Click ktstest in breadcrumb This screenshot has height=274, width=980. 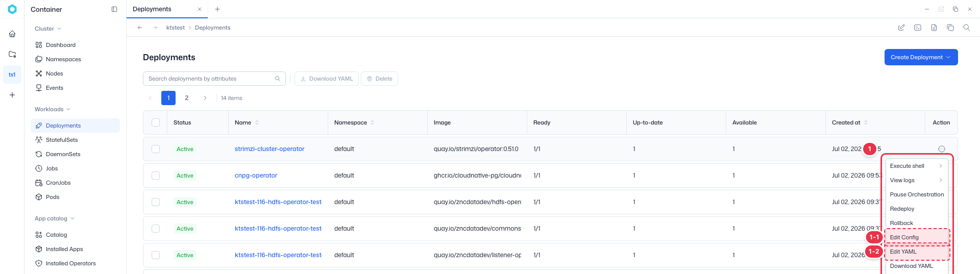[176, 28]
